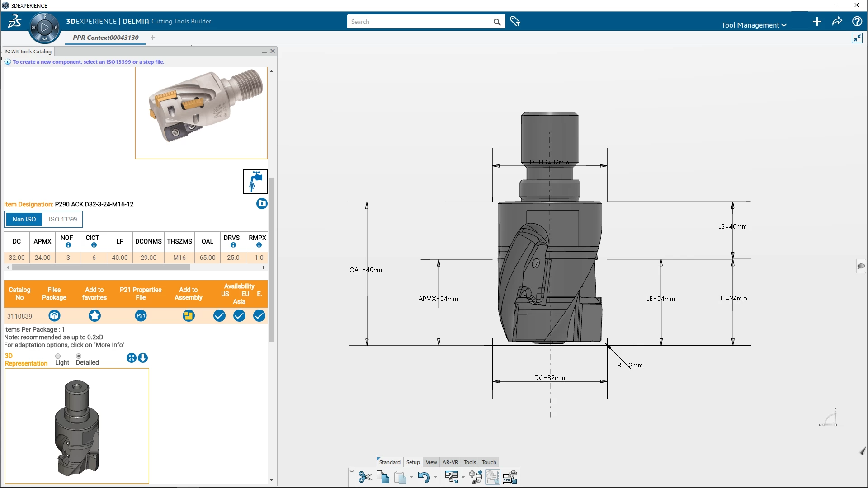868x488 pixels.
Task: Select the Light representation radio button
Action: [58, 356]
